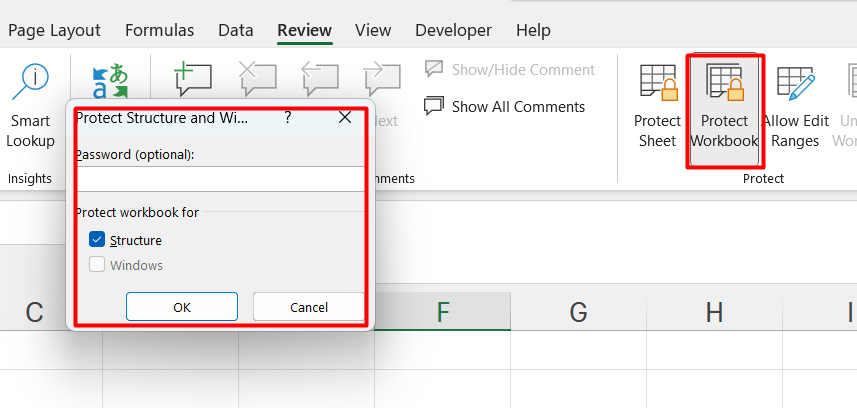Focus the Password (optional) field
This screenshot has width=857, height=408.
(220, 179)
